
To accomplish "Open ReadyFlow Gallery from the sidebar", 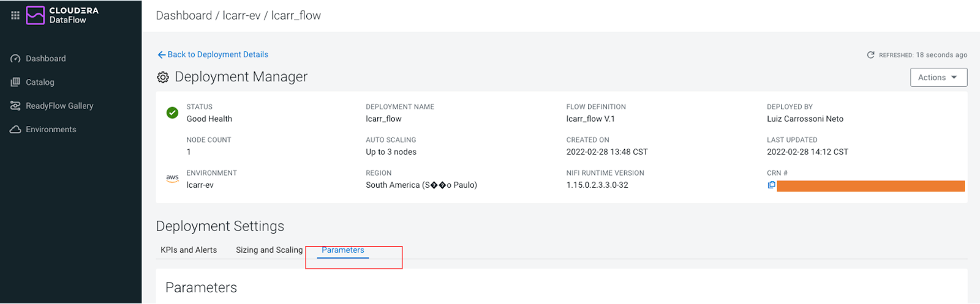I will [x=59, y=106].
